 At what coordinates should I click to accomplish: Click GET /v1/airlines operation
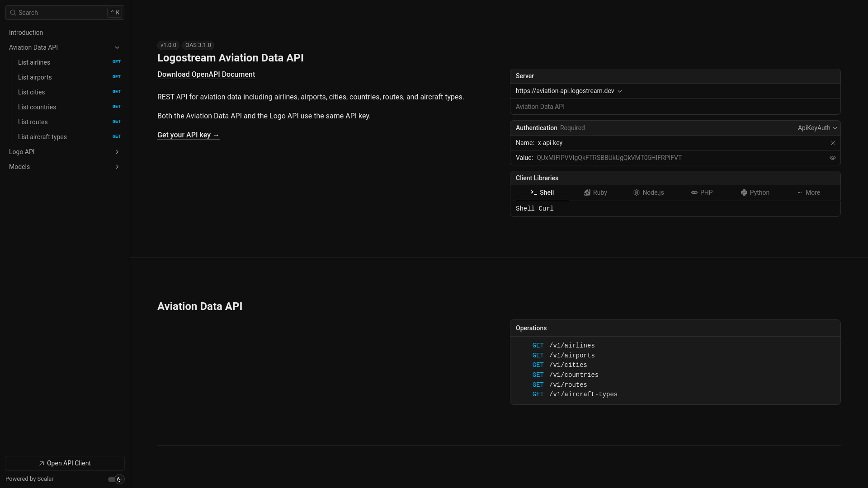563,346
